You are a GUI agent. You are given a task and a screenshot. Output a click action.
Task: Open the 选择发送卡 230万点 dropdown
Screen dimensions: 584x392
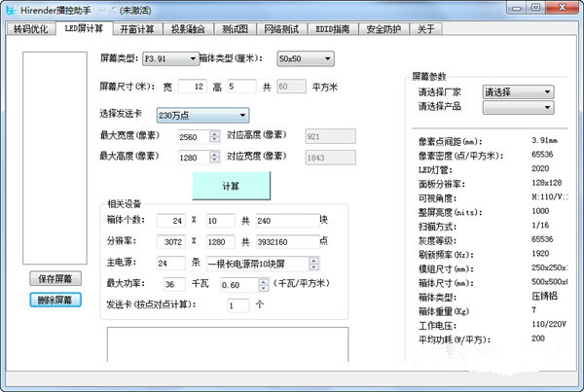point(202,116)
